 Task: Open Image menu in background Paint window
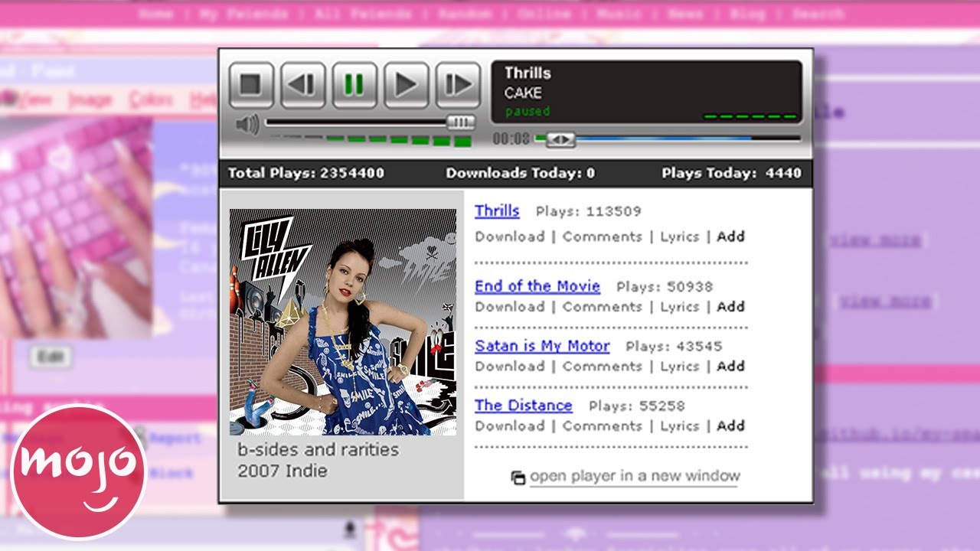tap(90, 99)
